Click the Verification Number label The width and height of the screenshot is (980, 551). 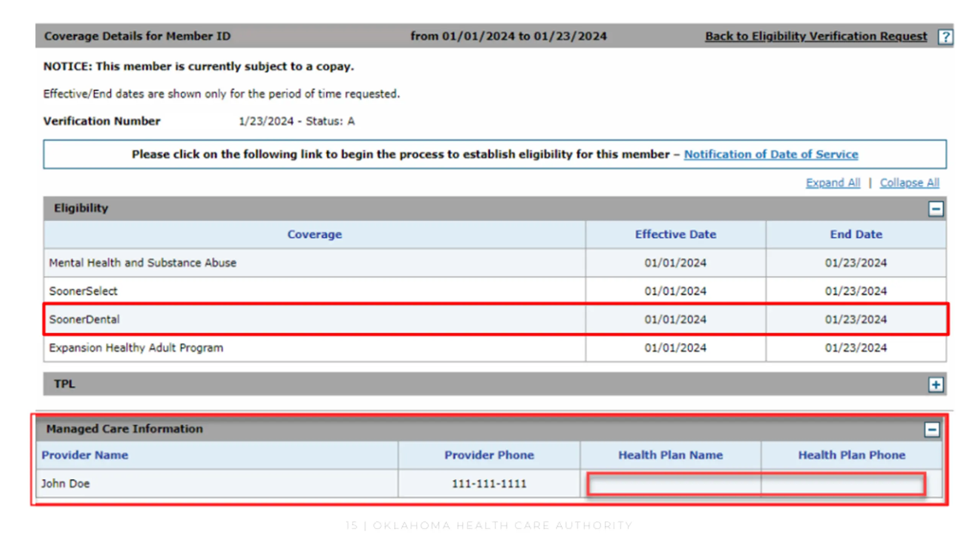(101, 121)
